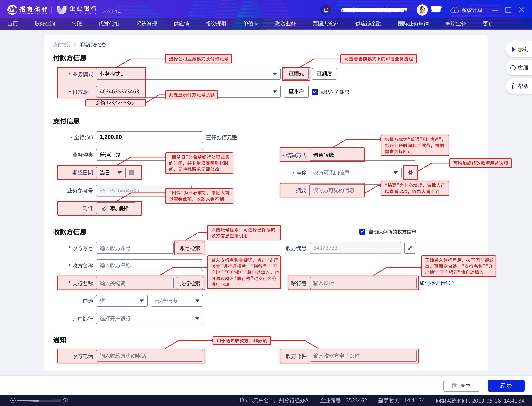Click the zoom-in plus icon in status bar
The width and height of the screenshot is (532, 406).
[65, 401]
